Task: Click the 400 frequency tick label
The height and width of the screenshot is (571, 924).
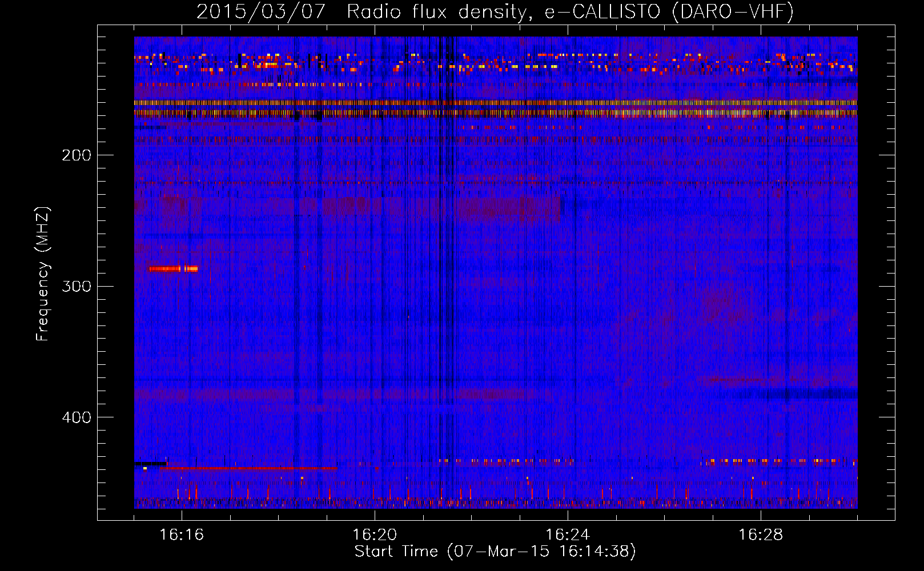Action: pos(77,417)
